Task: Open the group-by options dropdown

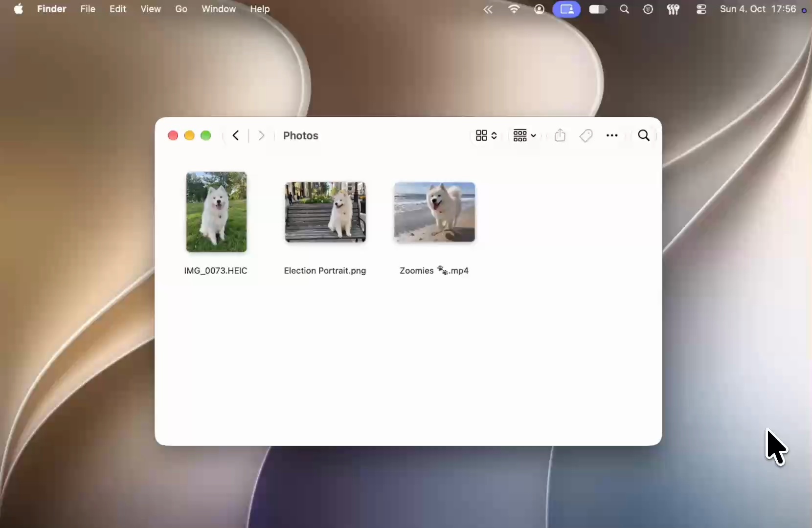Action: point(524,135)
